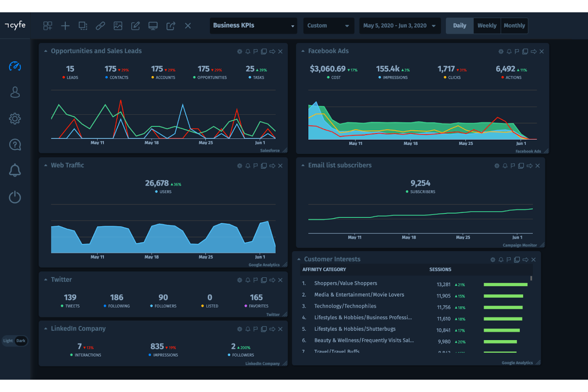Click the power logout icon in sidebar
588x392 pixels.
15,197
